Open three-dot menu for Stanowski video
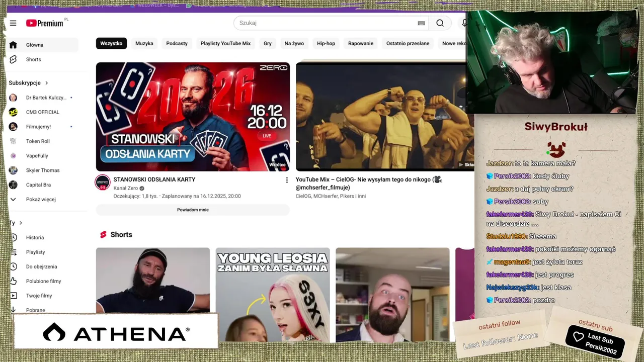This screenshot has height=362, width=644. pyautogui.click(x=287, y=180)
